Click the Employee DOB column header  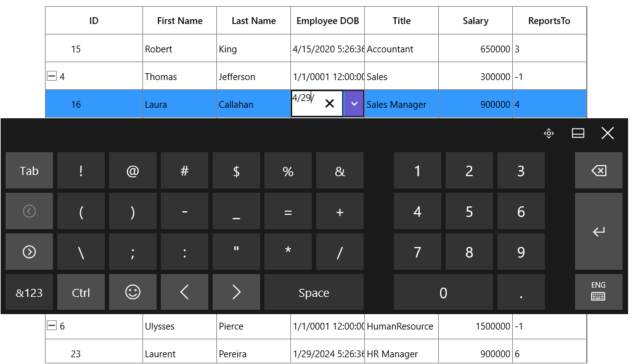(x=327, y=20)
